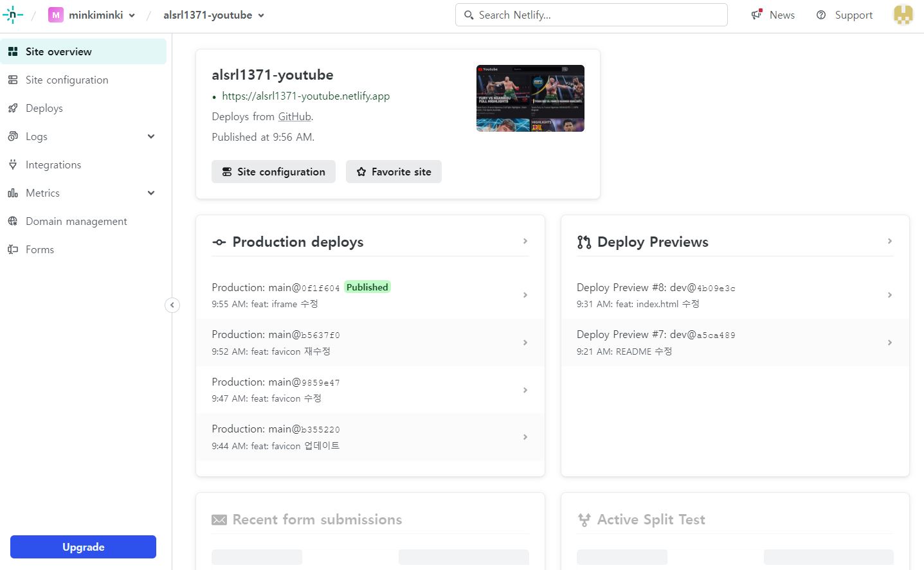Open the user profile avatar
This screenshot has width=924, height=570.
click(903, 15)
